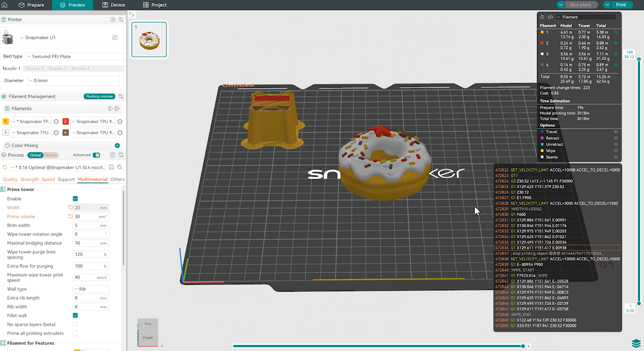Click the view orientation cube Front face

[x=148, y=338]
